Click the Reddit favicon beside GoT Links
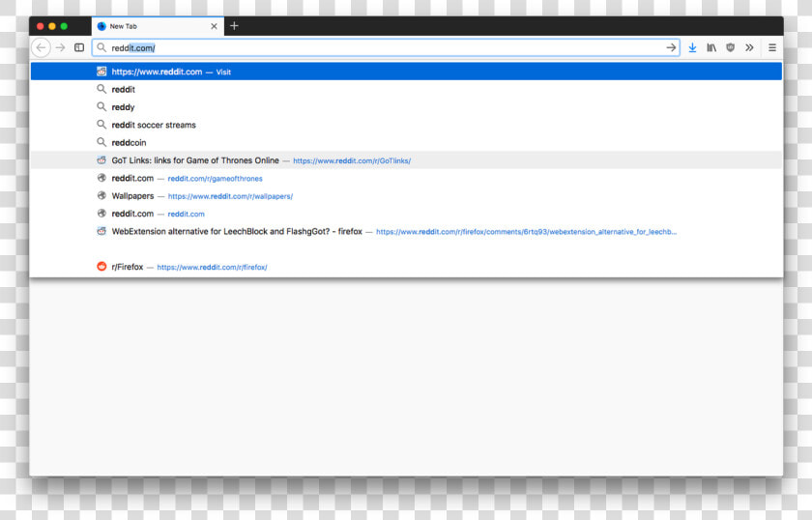This screenshot has height=520, width=812. point(101,160)
